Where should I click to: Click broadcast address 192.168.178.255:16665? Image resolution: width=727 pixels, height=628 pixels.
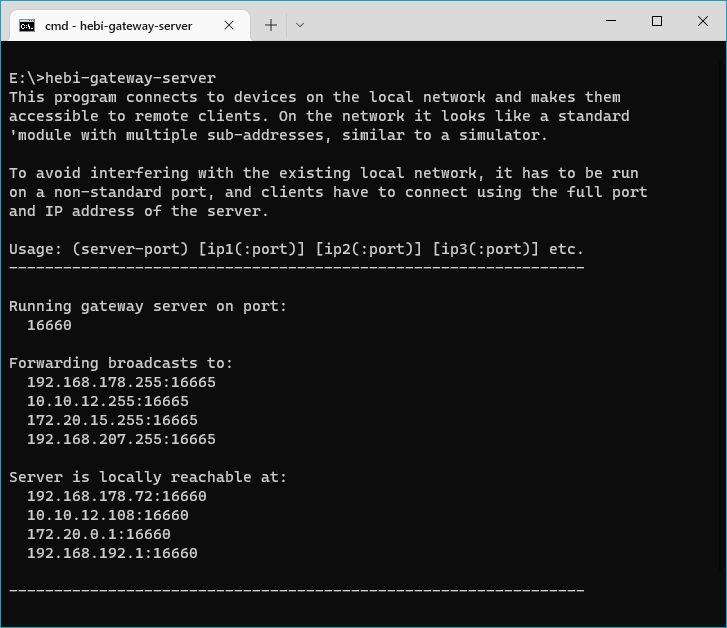(x=121, y=382)
